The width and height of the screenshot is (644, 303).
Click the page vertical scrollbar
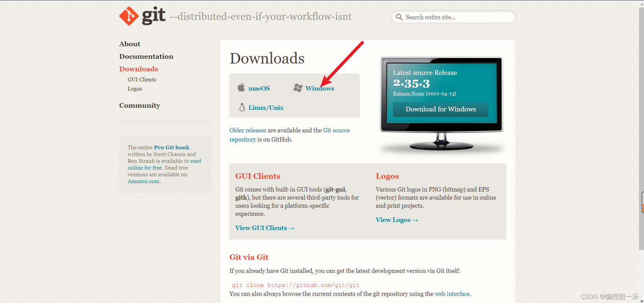(641, 128)
